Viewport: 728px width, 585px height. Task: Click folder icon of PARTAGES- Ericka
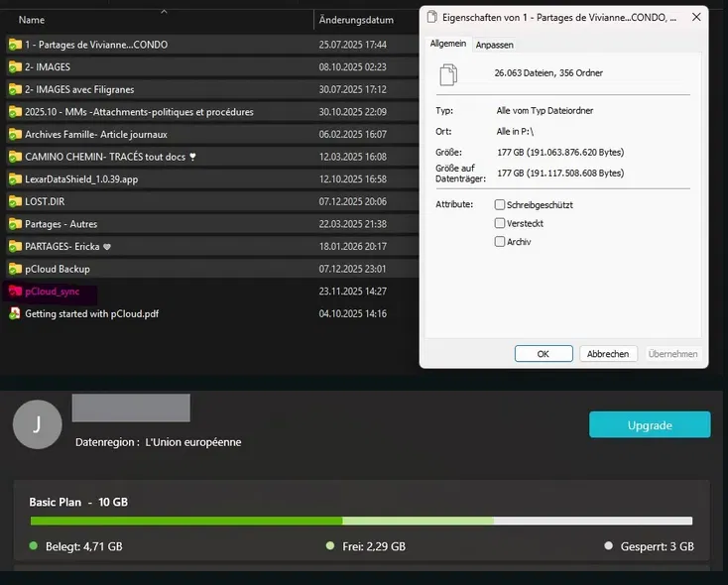coord(15,246)
